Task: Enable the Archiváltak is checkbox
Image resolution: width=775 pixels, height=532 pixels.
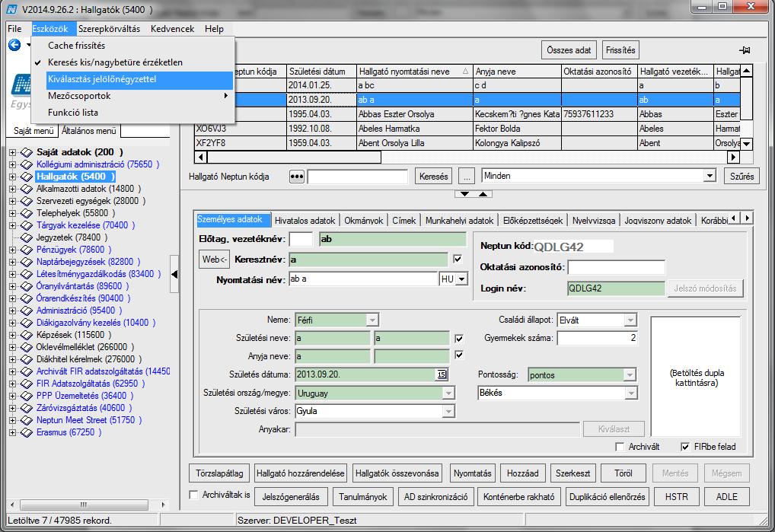Action: 193,495
